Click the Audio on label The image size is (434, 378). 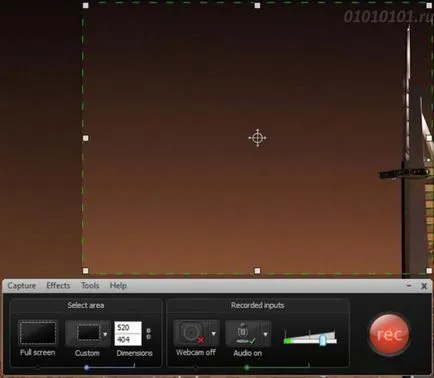(x=248, y=353)
